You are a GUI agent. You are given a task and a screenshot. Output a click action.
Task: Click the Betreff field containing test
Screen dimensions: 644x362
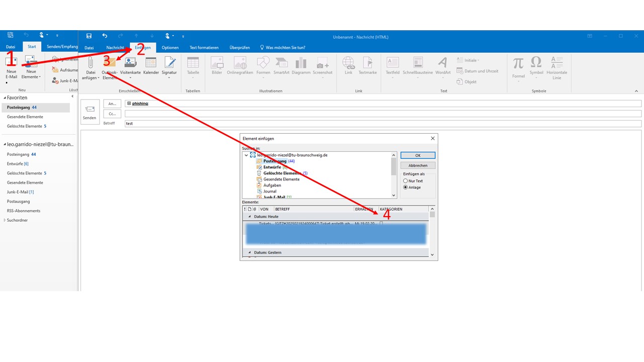(x=383, y=123)
